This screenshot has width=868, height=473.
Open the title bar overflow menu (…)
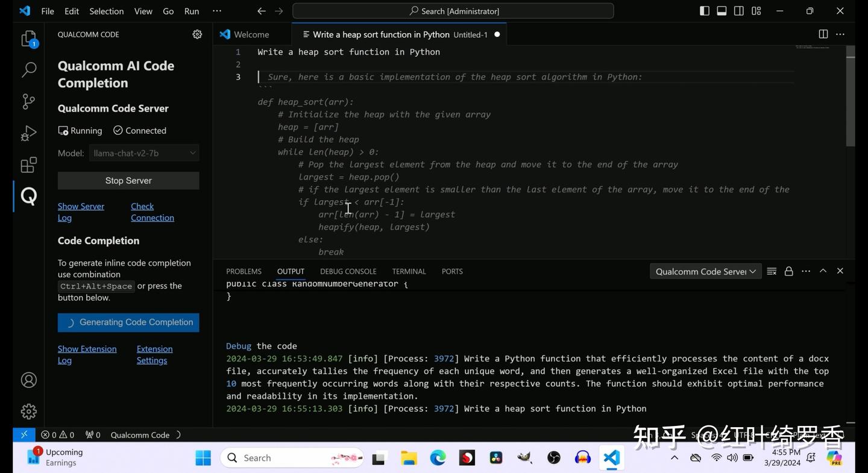(217, 11)
